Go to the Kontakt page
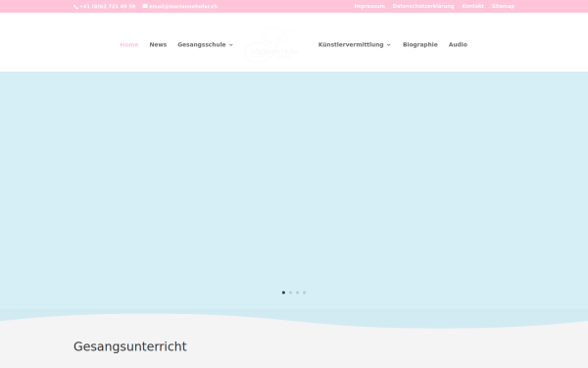 pyautogui.click(x=472, y=6)
